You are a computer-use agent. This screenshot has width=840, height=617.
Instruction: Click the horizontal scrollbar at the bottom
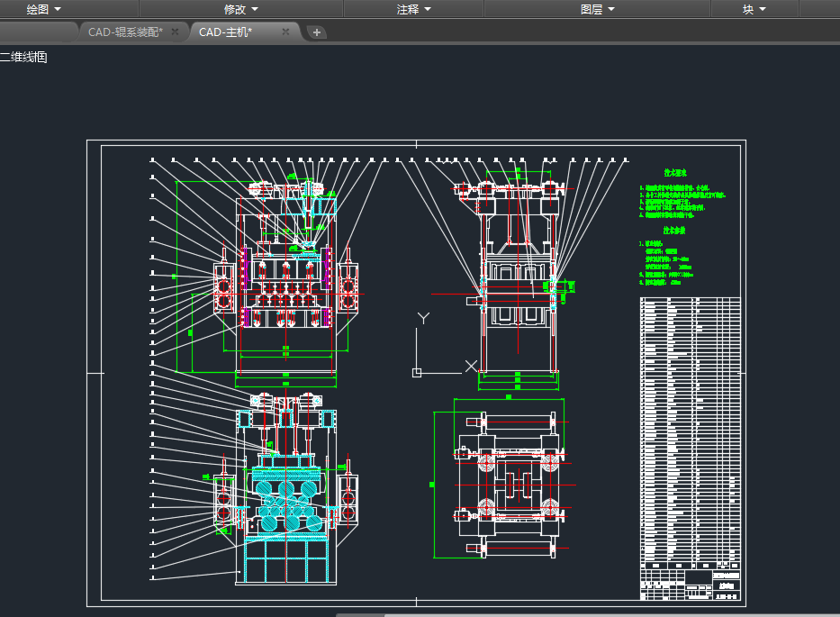pyautogui.click(x=585, y=614)
